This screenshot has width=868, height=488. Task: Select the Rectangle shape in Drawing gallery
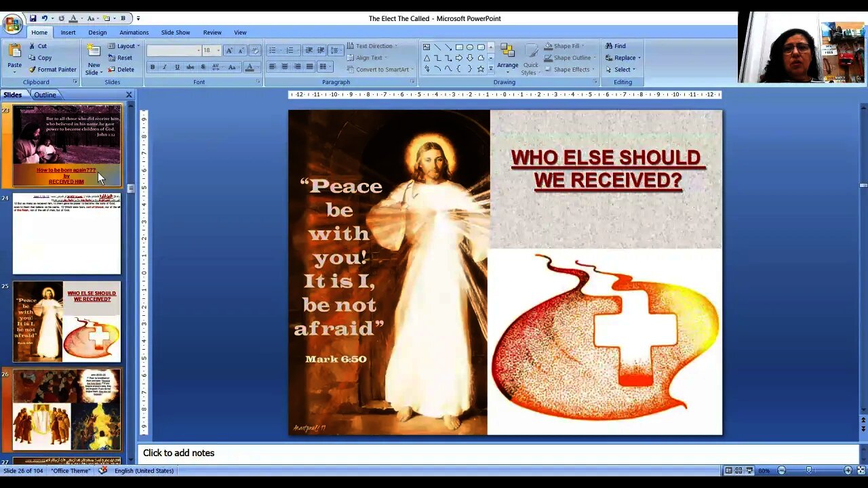[x=459, y=47]
